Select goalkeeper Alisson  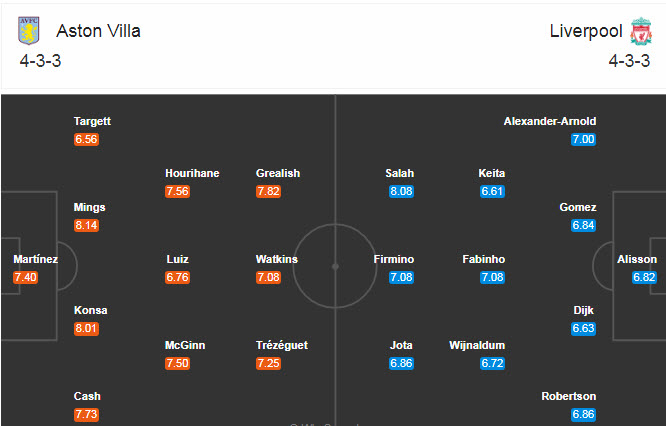pos(637,259)
